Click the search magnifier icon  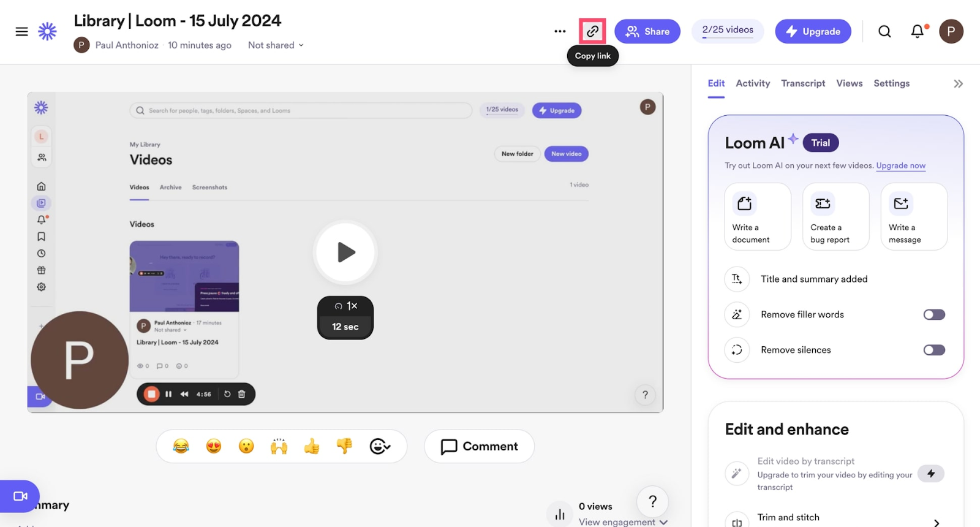884,31
